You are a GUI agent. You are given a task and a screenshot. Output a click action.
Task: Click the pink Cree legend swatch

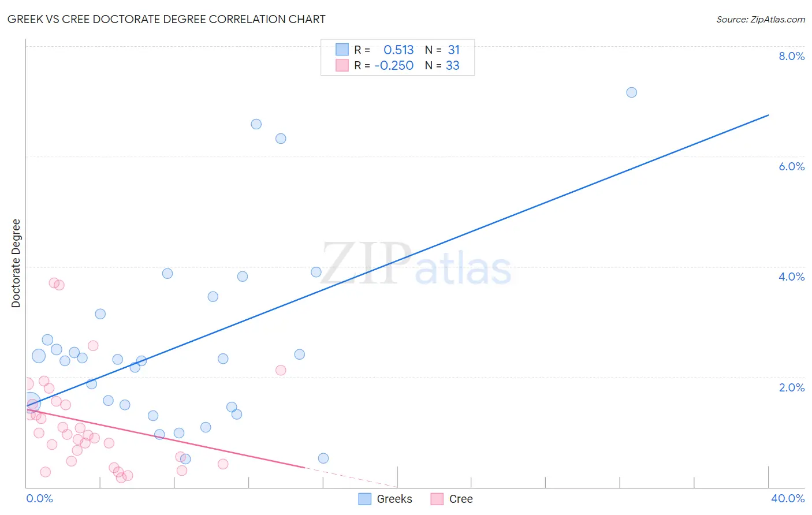click(437, 499)
